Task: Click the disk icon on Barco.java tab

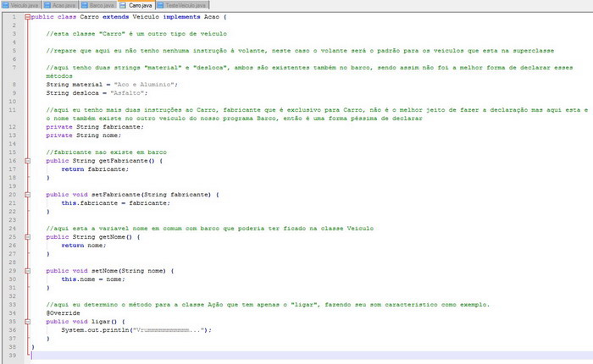Action: 84,5
